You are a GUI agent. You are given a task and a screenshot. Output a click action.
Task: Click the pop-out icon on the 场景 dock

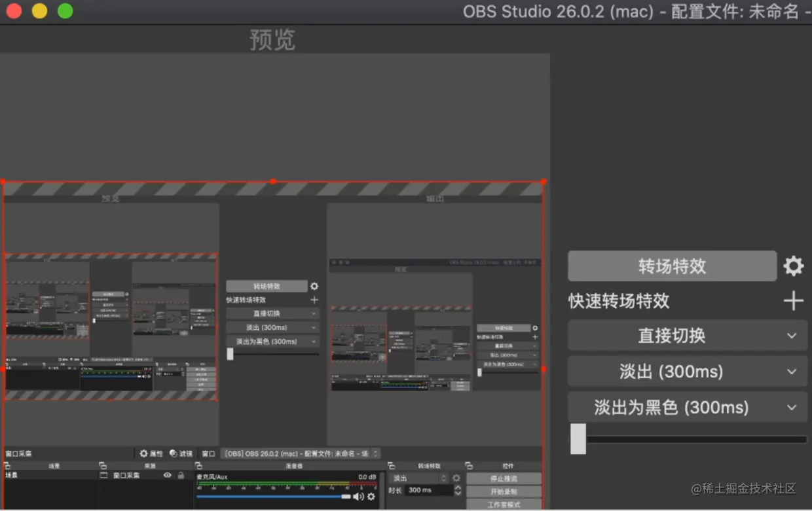[7, 465]
